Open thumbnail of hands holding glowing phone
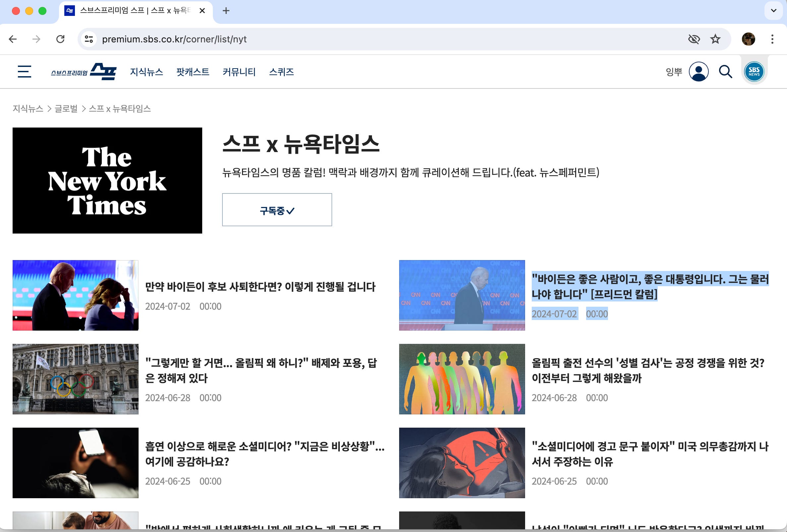The width and height of the screenshot is (787, 532). point(76,463)
